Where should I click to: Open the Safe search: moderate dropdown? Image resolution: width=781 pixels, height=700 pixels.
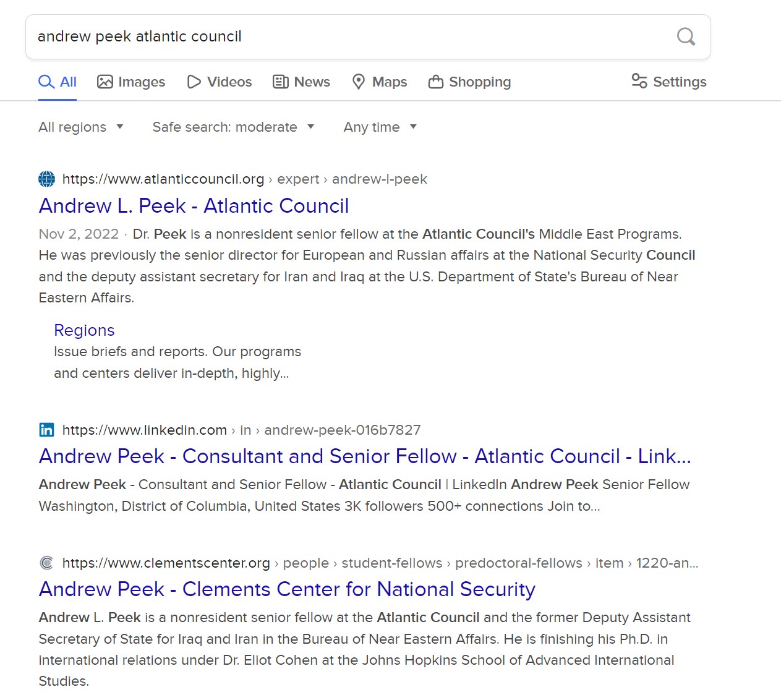[x=234, y=127]
